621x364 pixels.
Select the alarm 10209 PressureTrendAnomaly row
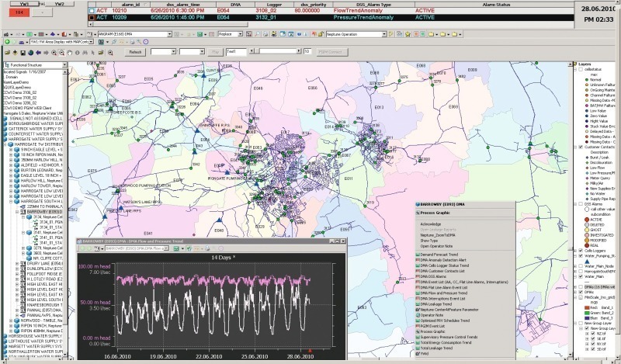331,17
